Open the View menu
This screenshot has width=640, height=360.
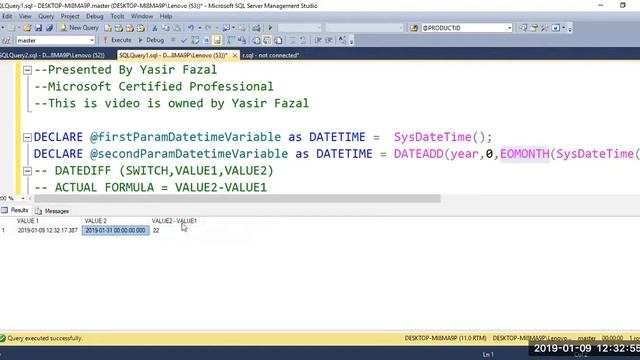25,16
